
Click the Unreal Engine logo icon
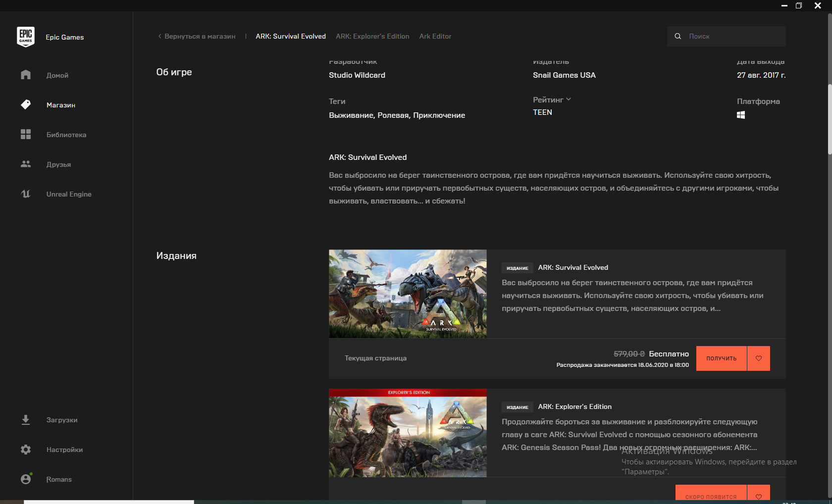(x=26, y=194)
